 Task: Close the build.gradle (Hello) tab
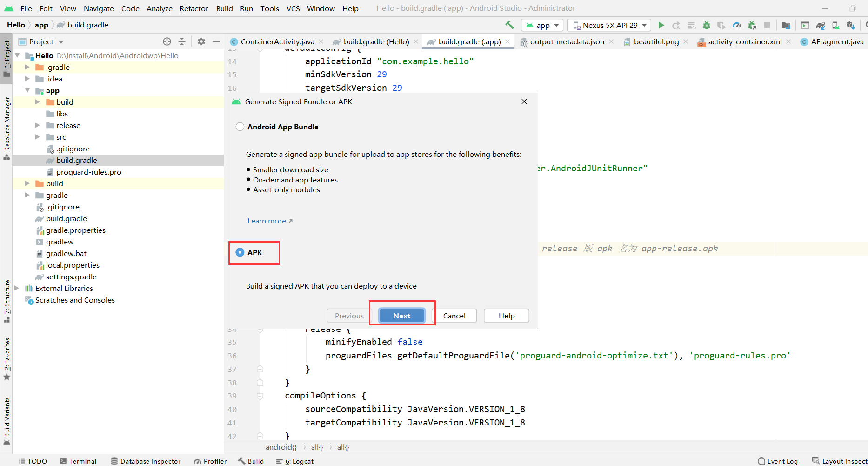click(x=416, y=41)
